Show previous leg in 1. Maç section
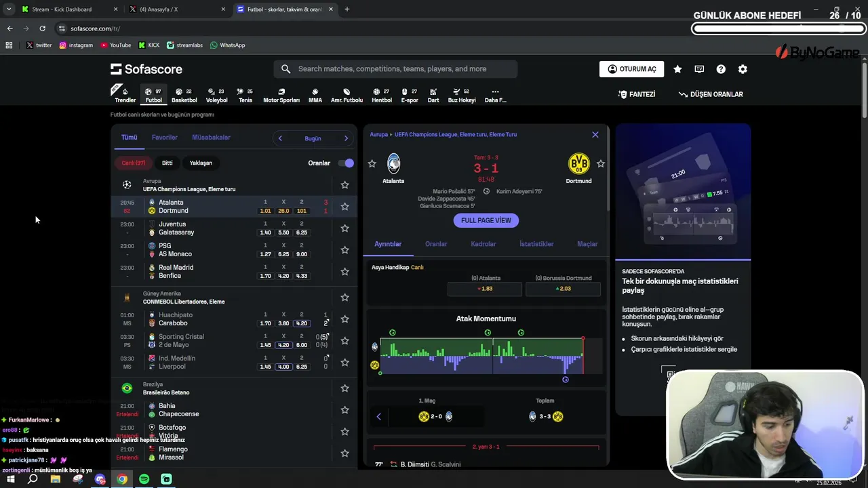Viewport: 868px width, 488px height. pyautogui.click(x=378, y=416)
